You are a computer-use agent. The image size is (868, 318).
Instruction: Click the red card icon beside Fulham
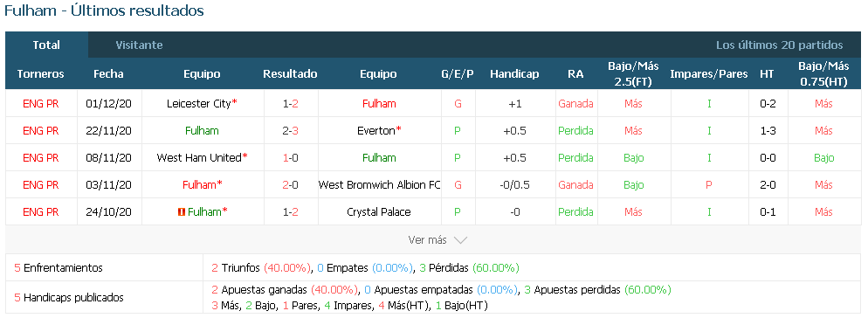(x=182, y=211)
